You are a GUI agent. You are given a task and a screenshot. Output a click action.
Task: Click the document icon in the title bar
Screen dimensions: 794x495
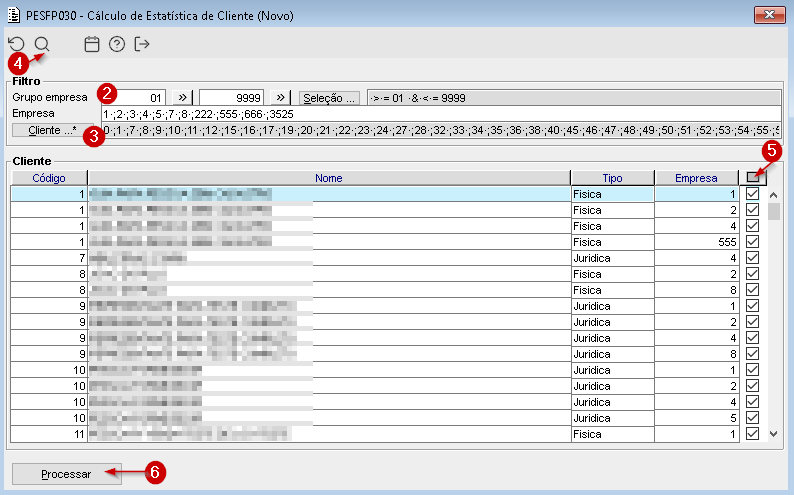14,15
